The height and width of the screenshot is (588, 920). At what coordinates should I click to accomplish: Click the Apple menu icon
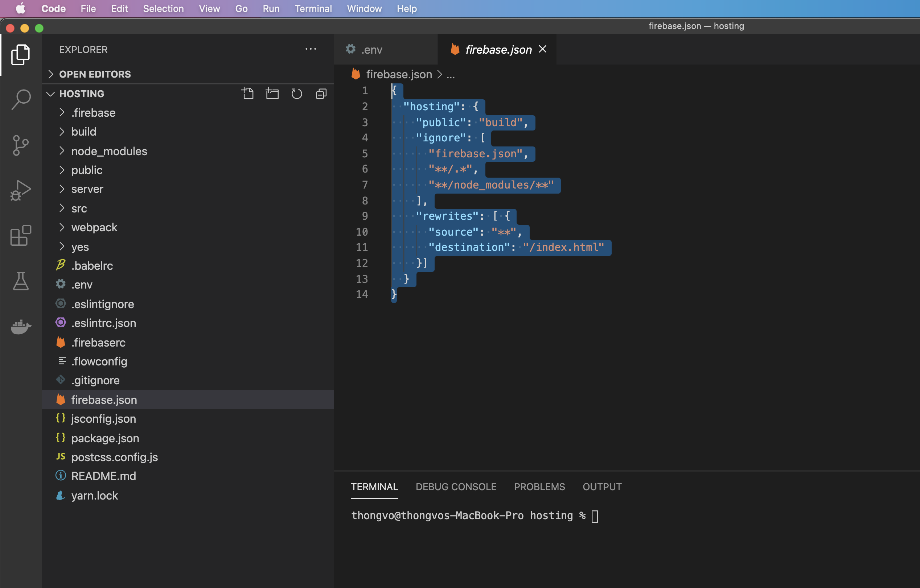(21, 8)
